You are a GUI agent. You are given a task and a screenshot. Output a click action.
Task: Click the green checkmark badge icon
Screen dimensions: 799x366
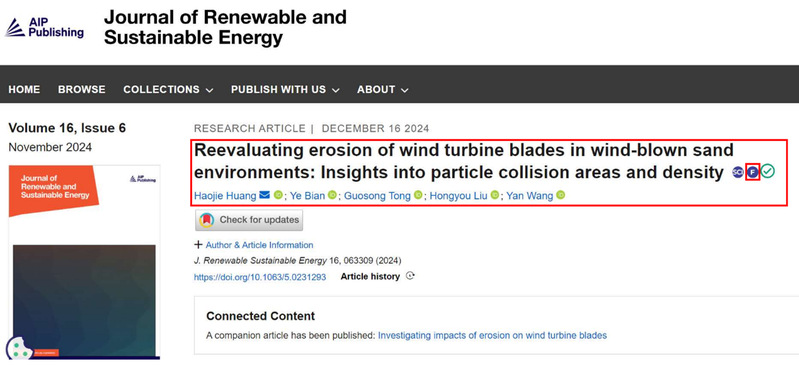(x=767, y=172)
